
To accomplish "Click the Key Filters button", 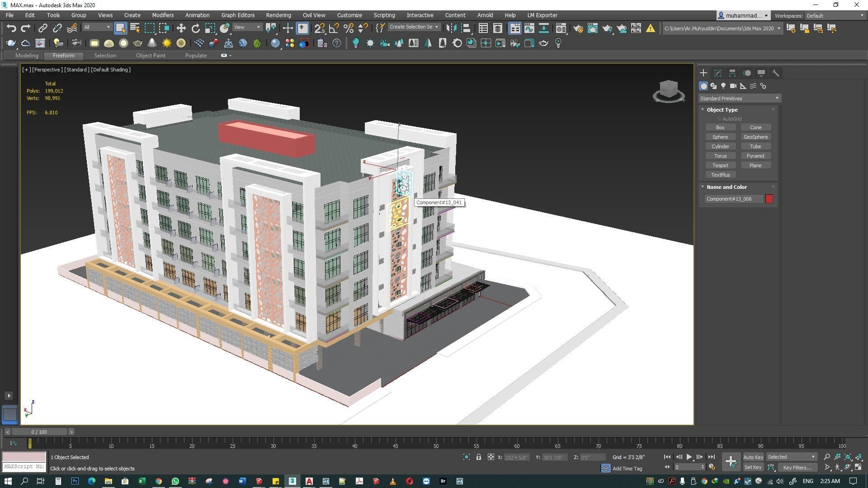I will 797,468.
